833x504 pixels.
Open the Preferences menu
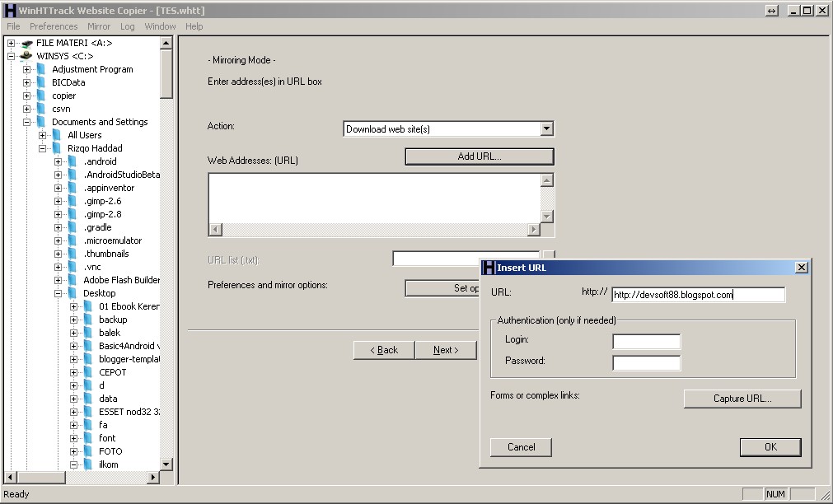point(54,26)
